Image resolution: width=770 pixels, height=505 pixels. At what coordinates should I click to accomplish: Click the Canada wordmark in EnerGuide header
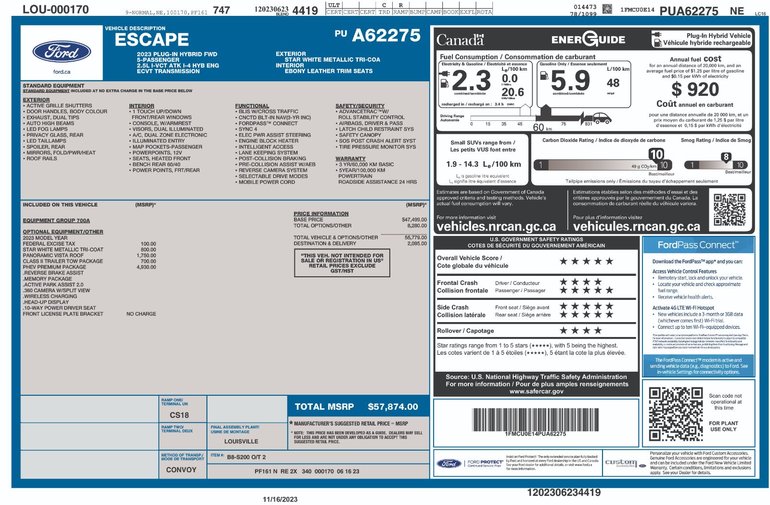[x=461, y=39]
